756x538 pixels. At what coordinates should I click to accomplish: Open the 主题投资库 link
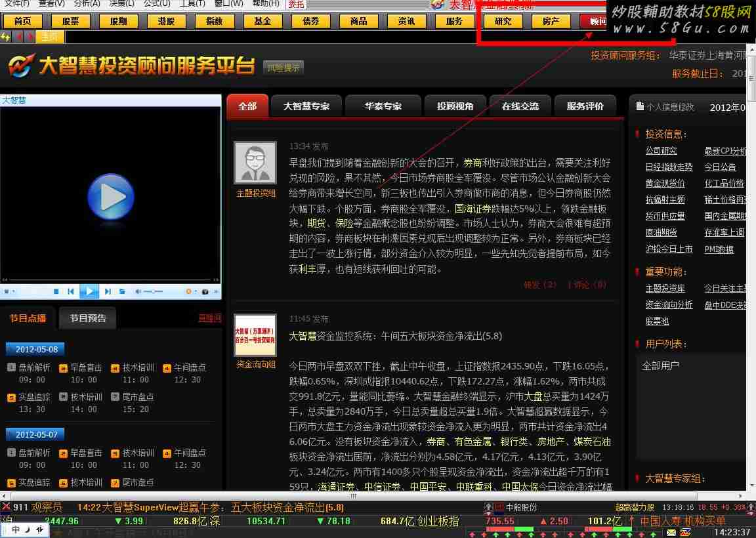pos(665,289)
